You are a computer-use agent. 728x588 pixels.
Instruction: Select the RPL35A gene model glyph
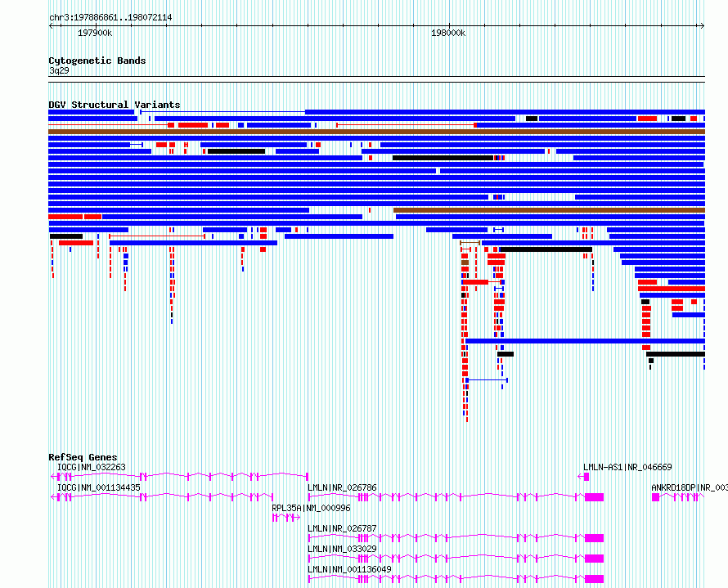pos(286,518)
